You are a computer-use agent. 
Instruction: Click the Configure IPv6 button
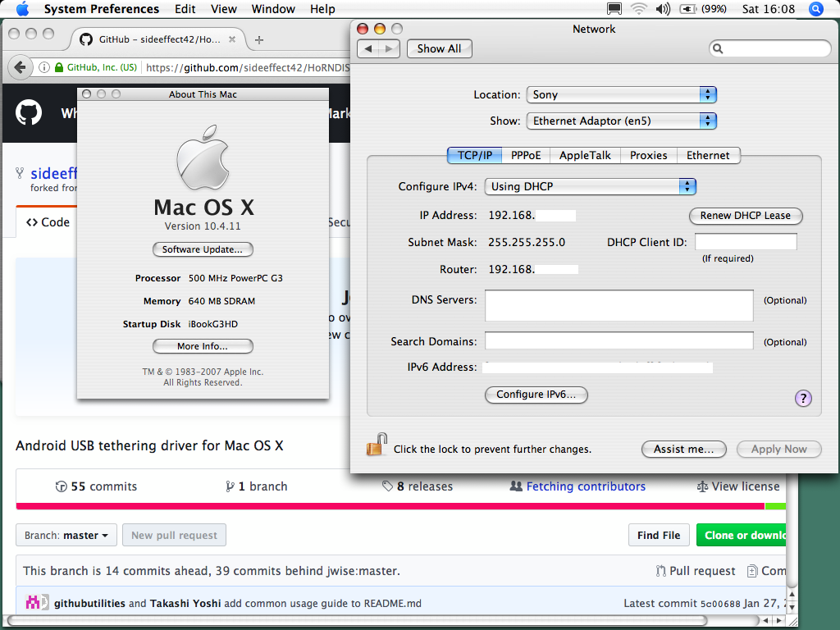click(536, 395)
